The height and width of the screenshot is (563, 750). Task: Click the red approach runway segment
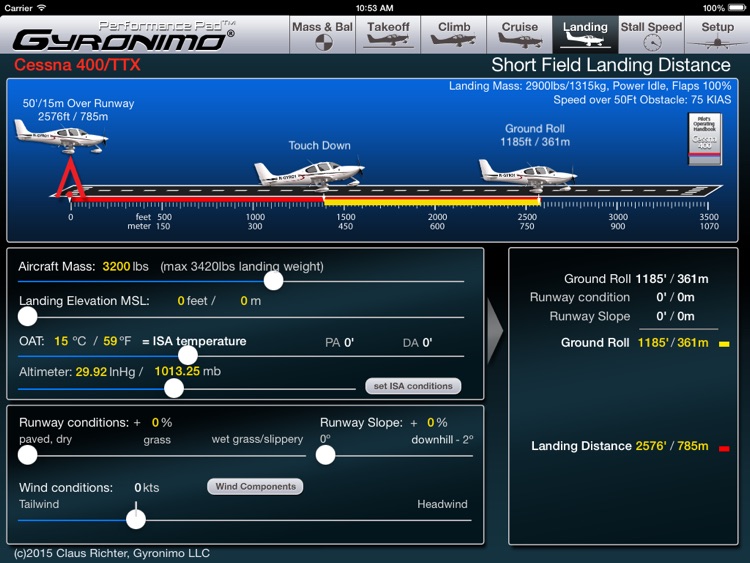(197, 199)
